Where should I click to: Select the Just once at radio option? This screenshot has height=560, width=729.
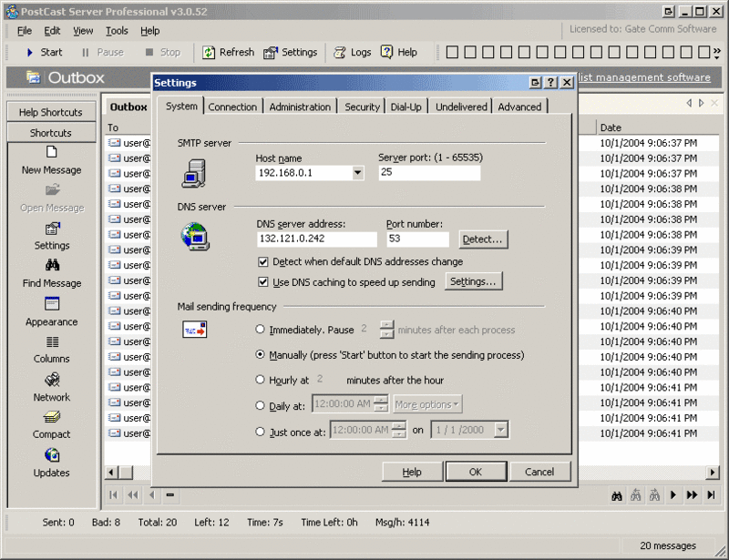coord(261,432)
